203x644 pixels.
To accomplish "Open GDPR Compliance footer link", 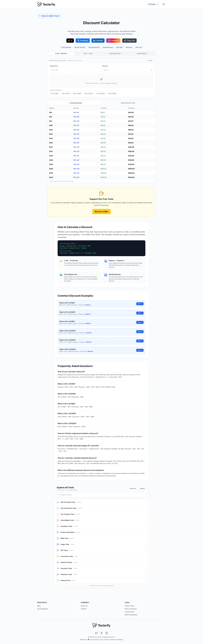I will (x=131, y=615).
